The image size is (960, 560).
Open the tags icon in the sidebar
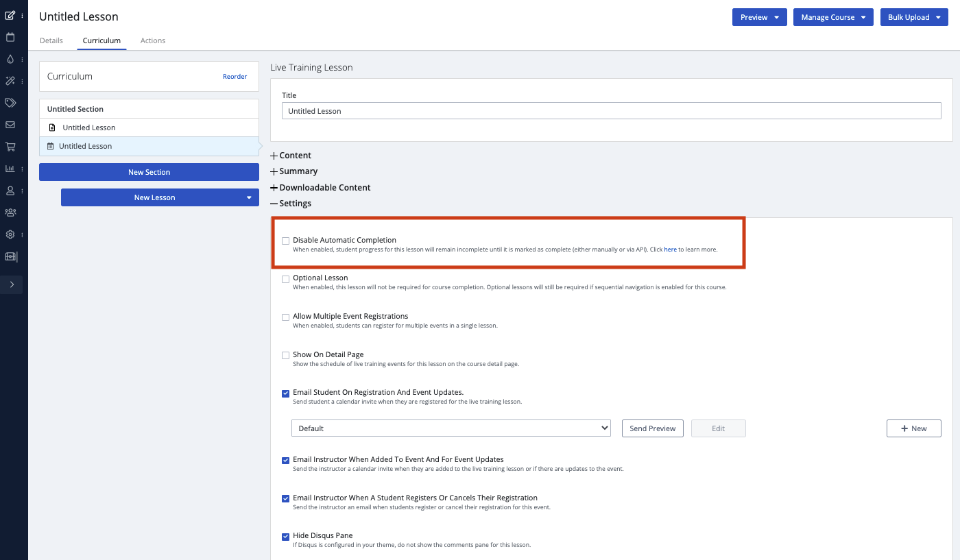(10, 103)
